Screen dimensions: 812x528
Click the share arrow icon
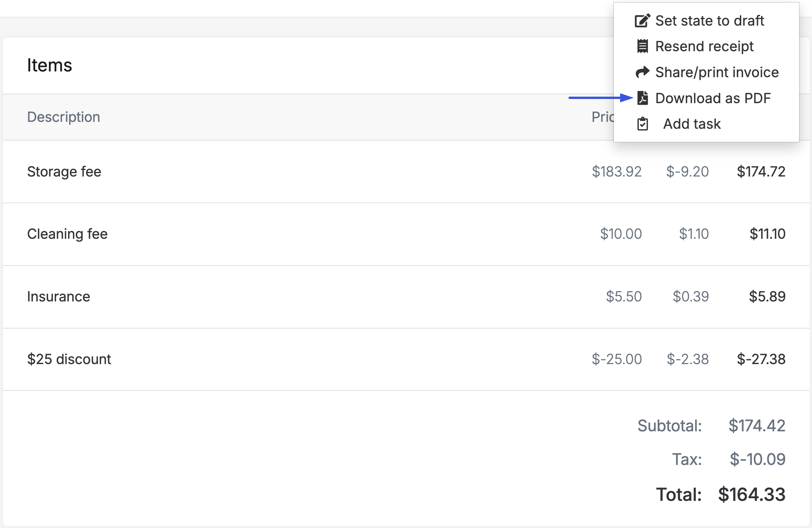click(642, 72)
